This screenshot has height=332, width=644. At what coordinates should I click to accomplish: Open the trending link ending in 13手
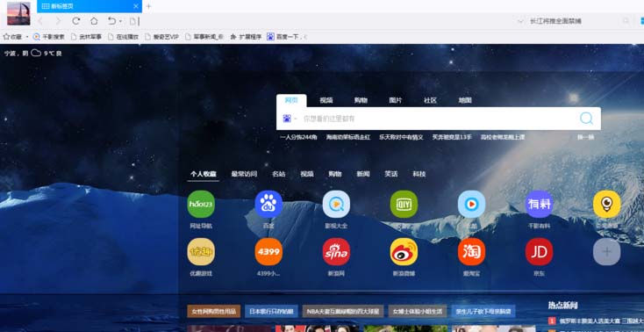(x=452, y=137)
